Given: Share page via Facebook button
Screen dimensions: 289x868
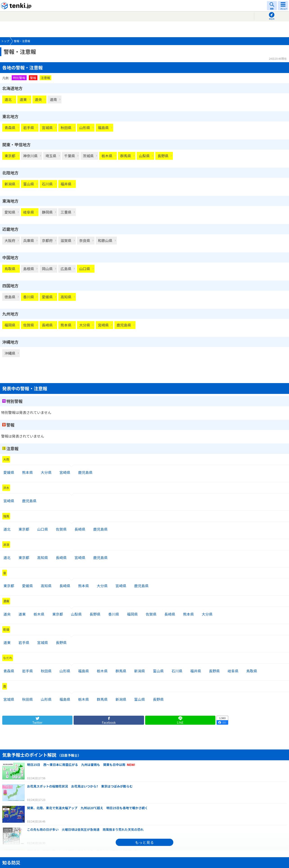Looking at the screenshot, I should [109, 720].
